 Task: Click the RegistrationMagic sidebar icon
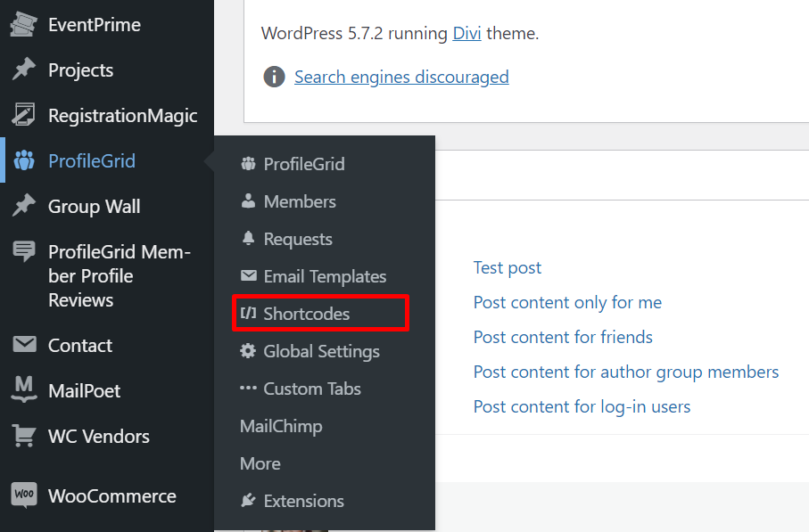click(x=23, y=116)
